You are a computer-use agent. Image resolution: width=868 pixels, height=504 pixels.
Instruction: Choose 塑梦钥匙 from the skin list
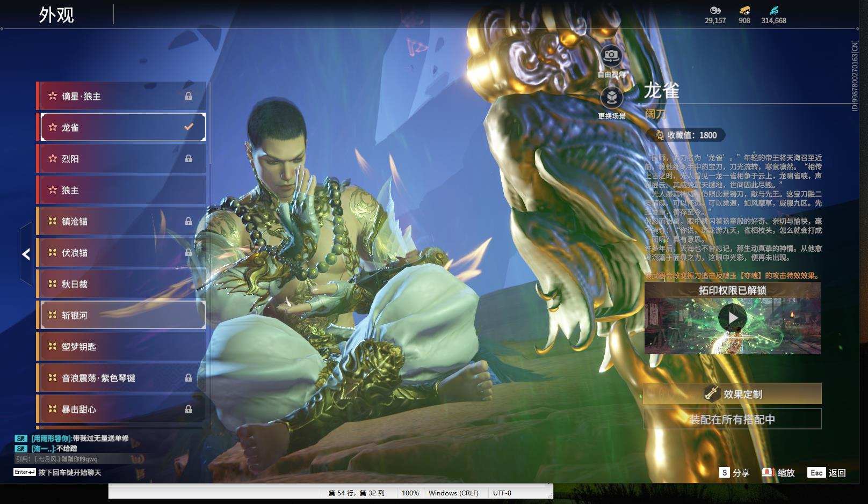(x=121, y=347)
